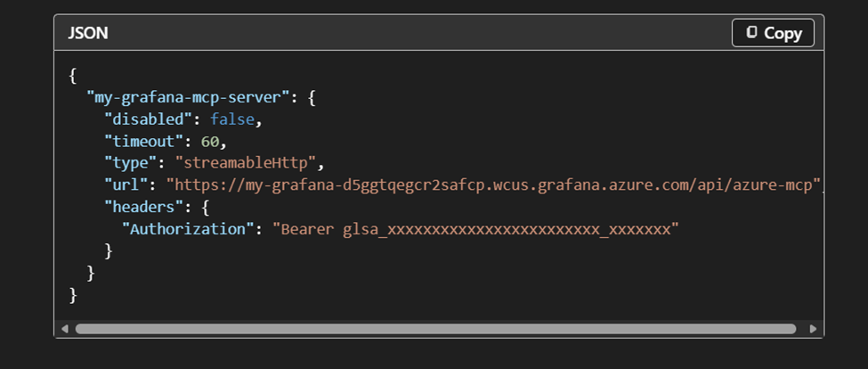
Task: Click the false value
Action: click(232, 119)
